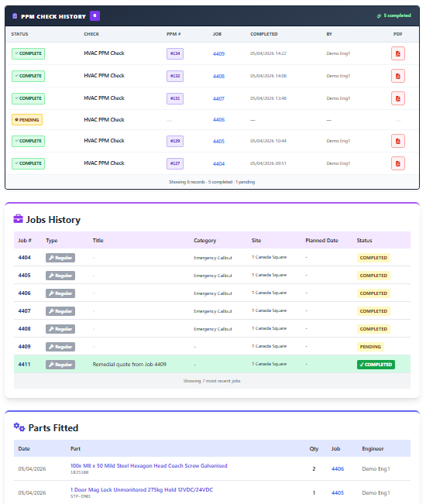Click Regular type badge for job 4404
The width and height of the screenshot is (426, 504).
(60, 258)
